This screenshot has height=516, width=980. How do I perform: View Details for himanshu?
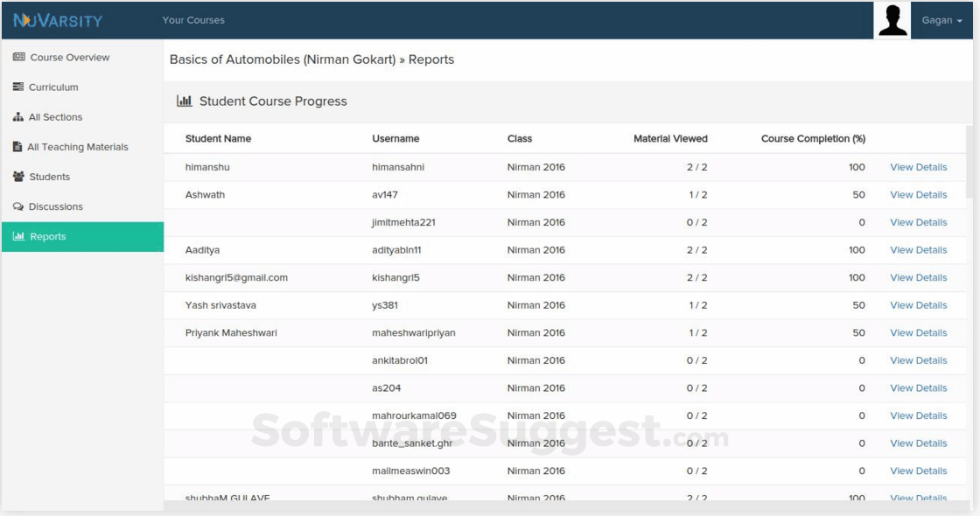918,167
